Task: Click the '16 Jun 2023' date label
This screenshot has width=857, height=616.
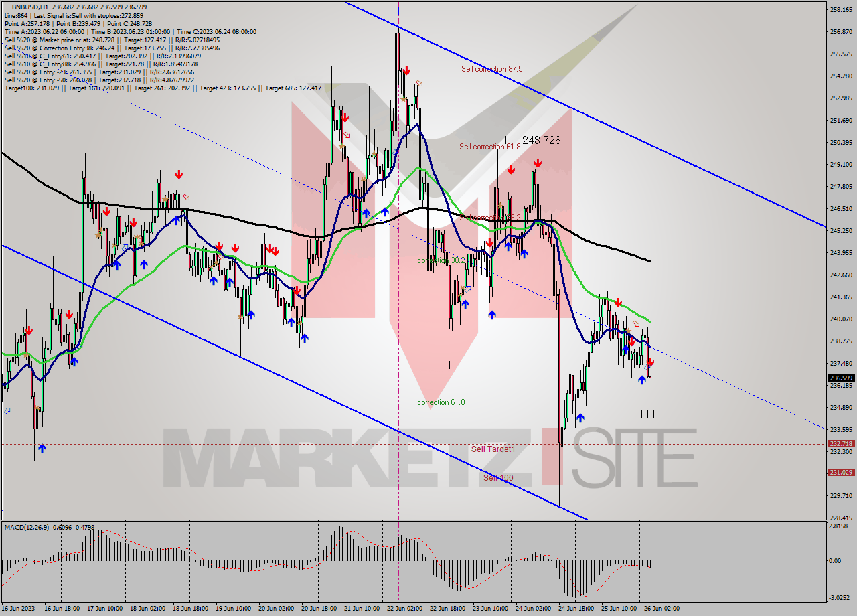Action: 19,608
